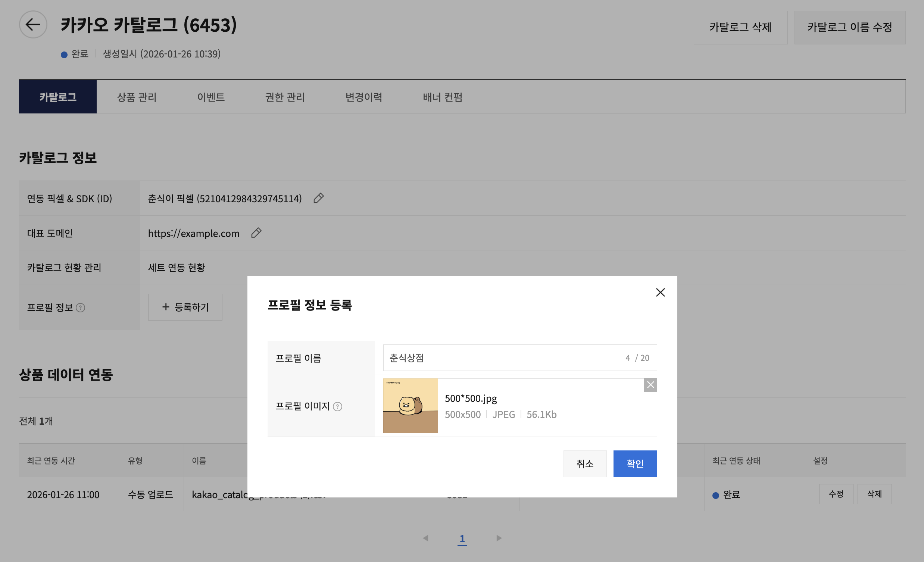Open help tooltip next to 프로필 이미지
The width and height of the screenshot is (924, 562).
337,406
